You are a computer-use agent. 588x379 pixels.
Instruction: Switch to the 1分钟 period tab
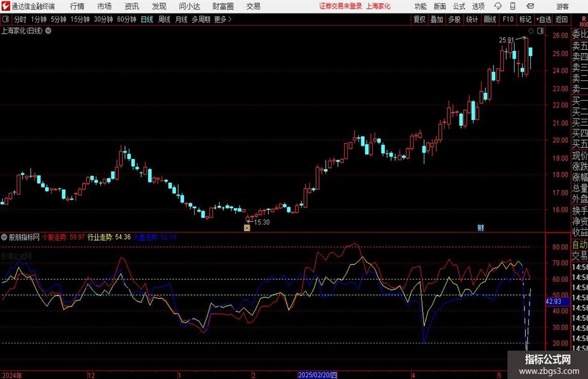(39, 19)
